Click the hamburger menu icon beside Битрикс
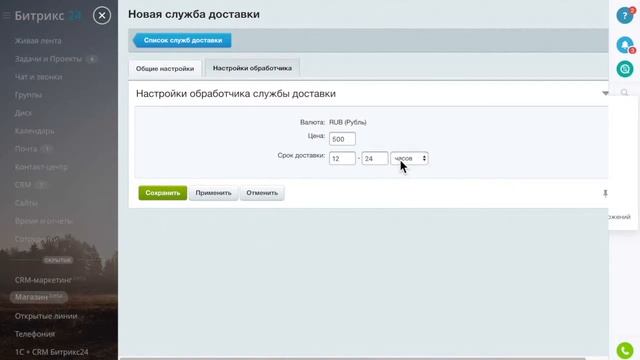The image size is (640, 360). point(6,16)
